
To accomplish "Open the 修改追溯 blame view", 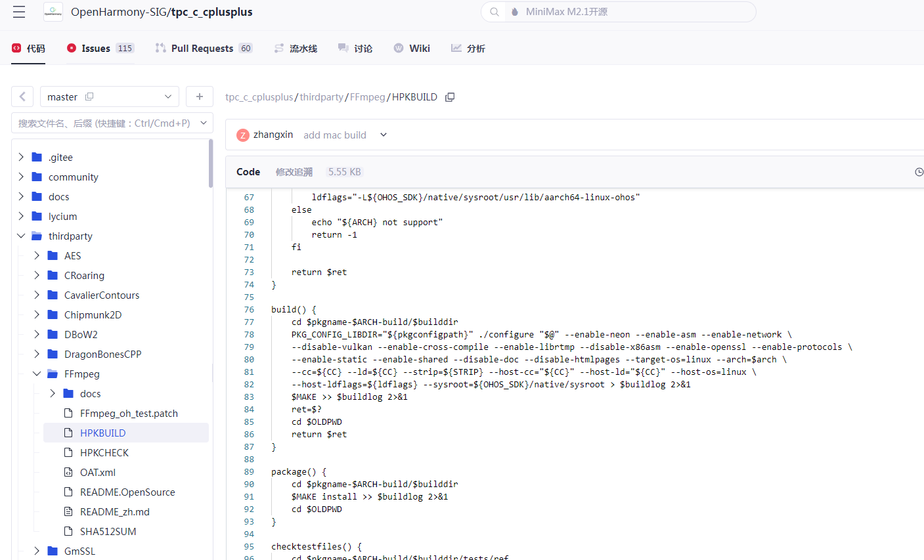I will (x=294, y=172).
